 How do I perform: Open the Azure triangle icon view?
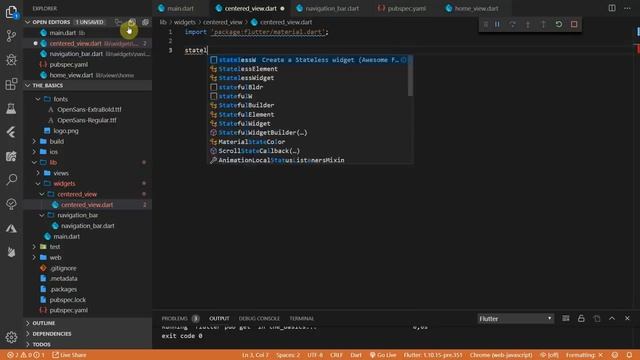point(11,228)
